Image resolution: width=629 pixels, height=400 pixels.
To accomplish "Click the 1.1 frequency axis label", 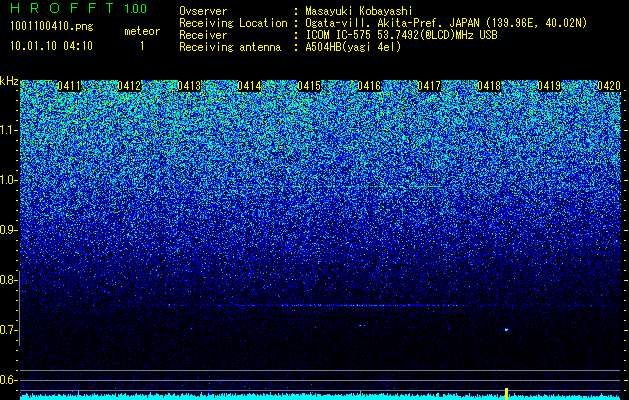I will pyautogui.click(x=8, y=130).
